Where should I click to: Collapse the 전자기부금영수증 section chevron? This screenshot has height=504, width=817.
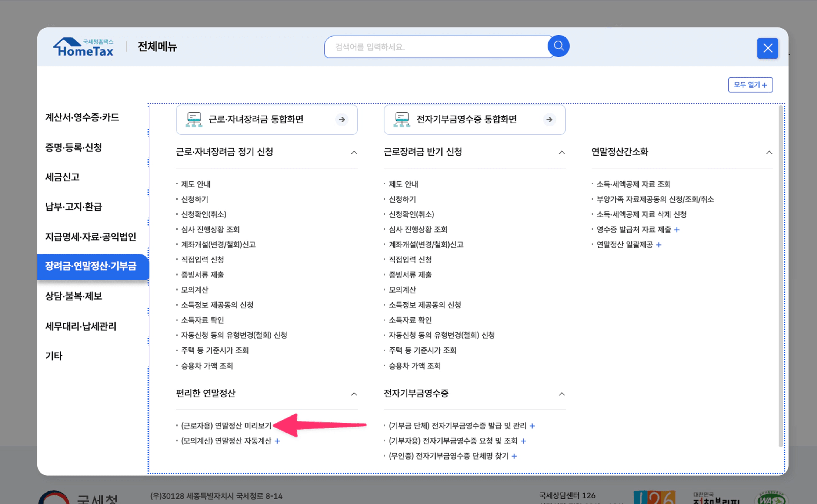(562, 394)
